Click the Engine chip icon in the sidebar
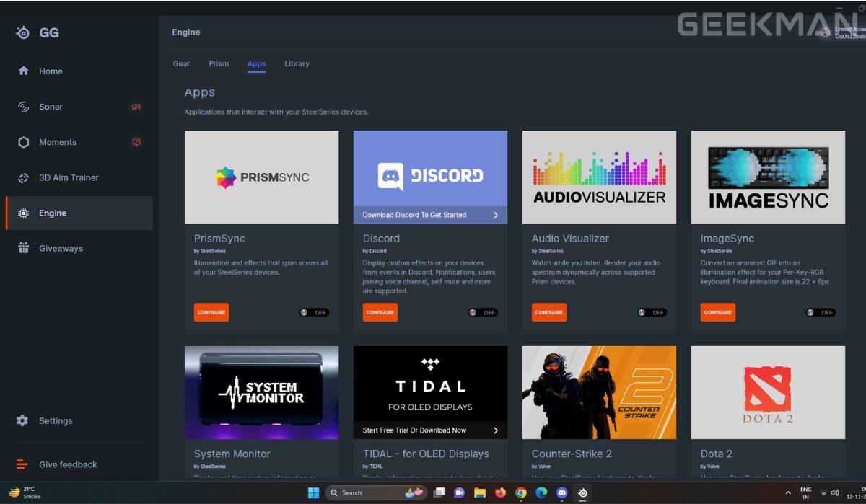The height and width of the screenshot is (504, 866). (23, 213)
